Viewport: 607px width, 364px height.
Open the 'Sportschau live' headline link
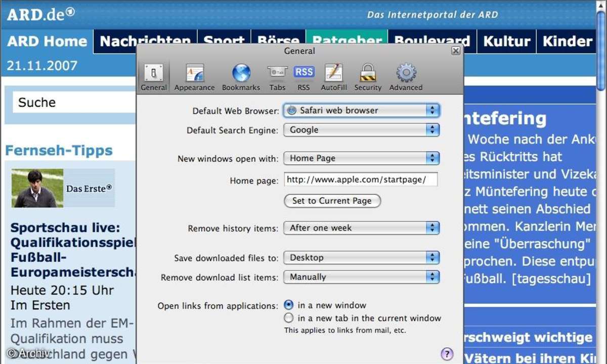[74, 250]
